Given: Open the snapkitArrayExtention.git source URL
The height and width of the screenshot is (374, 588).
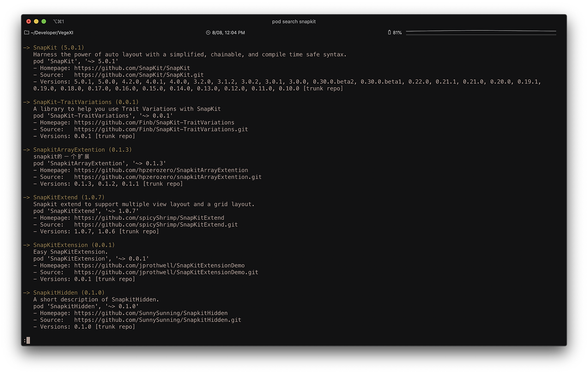Looking at the screenshot, I should click(x=168, y=177).
